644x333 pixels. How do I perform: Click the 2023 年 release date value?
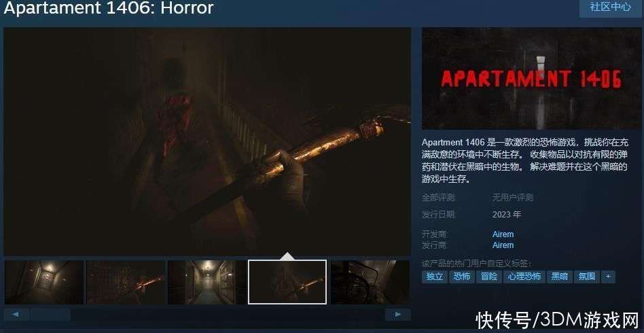pyautogui.click(x=507, y=215)
